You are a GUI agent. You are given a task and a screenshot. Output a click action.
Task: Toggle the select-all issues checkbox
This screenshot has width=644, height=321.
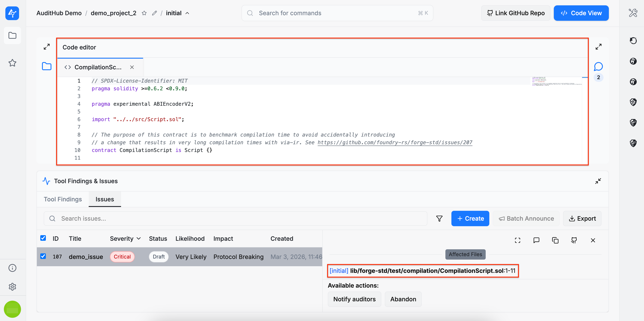[x=43, y=238]
